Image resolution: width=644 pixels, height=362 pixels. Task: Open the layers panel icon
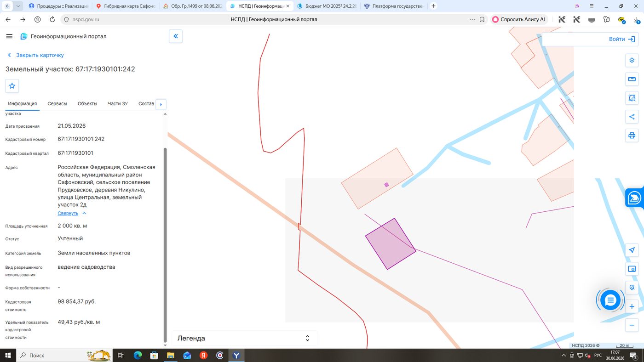(x=632, y=60)
